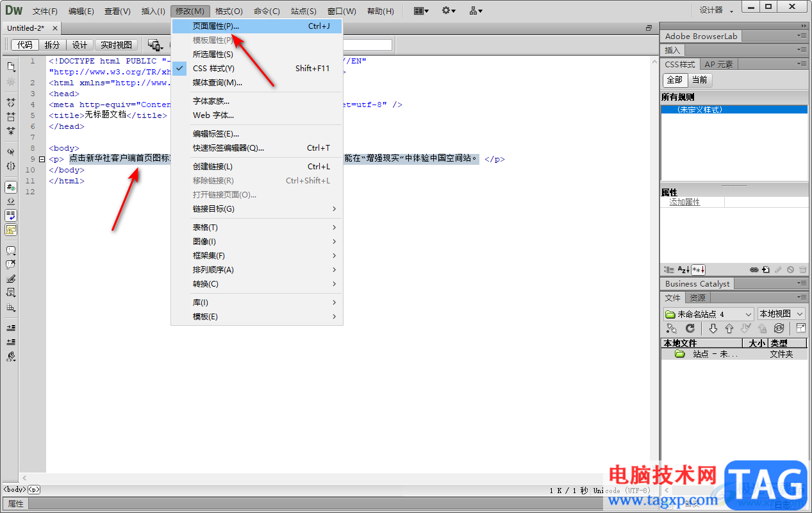Viewport: 812px width, 513px height.
Task: Collapse selection icon in coding toolbar
Action: 11,117
